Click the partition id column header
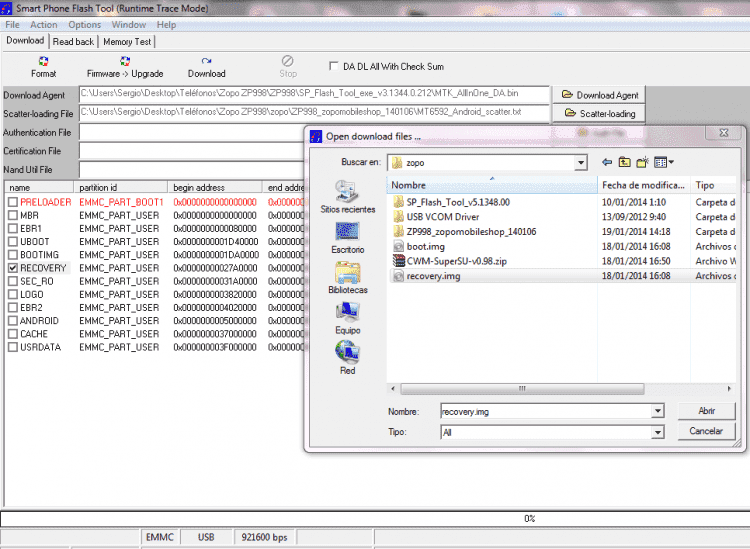750x549 pixels. coord(121,187)
